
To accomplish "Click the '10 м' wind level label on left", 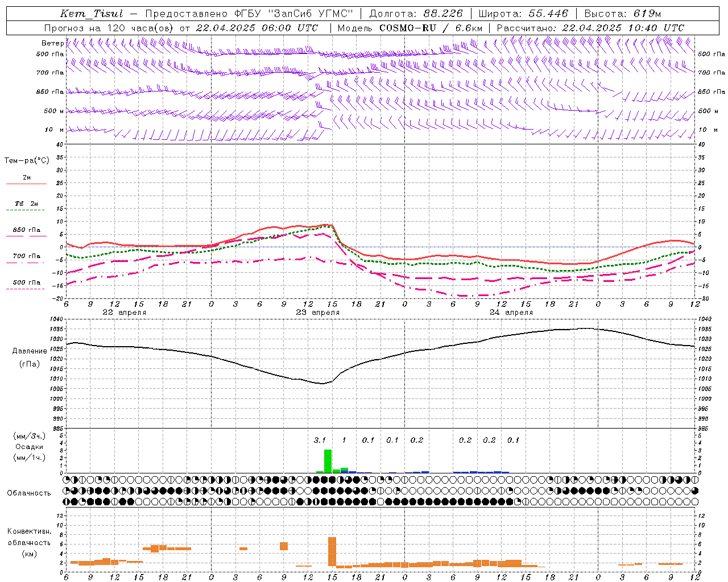I will click(x=54, y=130).
